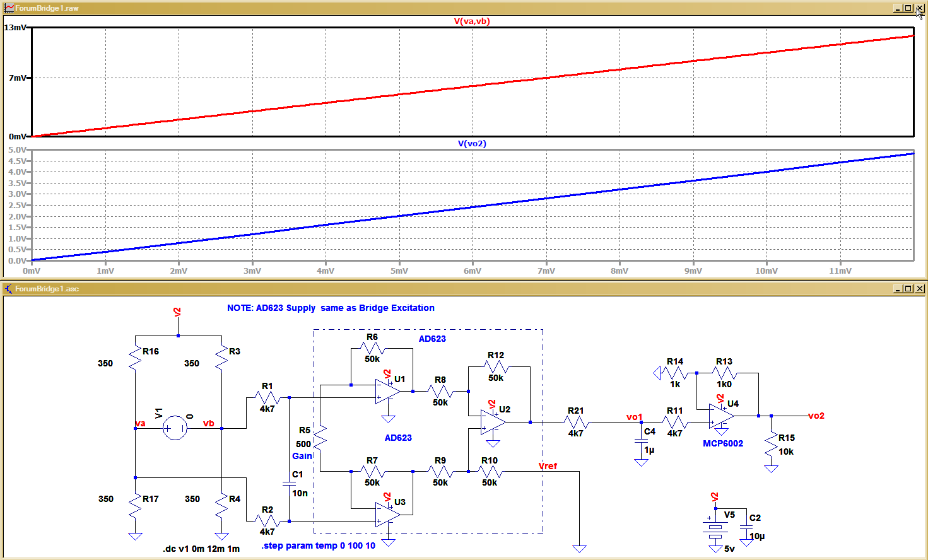Select the R12 resistor symbol
The image size is (928, 560).
coord(496,366)
